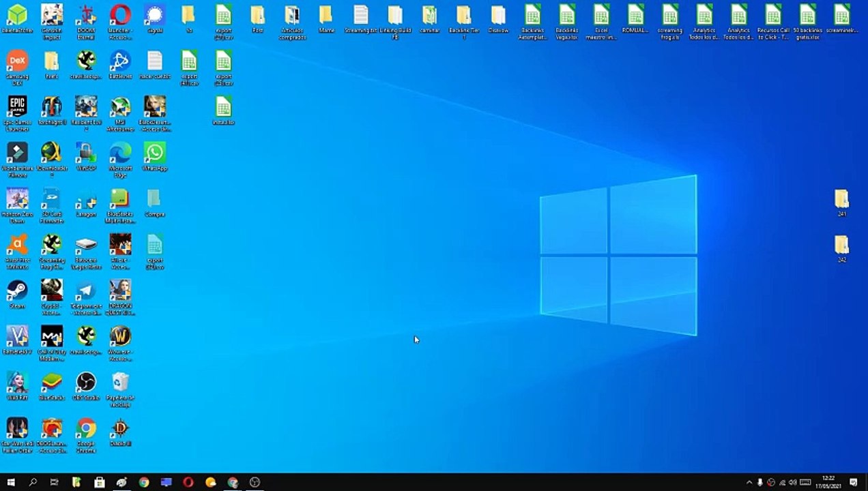
Task: Select the Excel maestro spreadsheet file
Action: (601, 20)
